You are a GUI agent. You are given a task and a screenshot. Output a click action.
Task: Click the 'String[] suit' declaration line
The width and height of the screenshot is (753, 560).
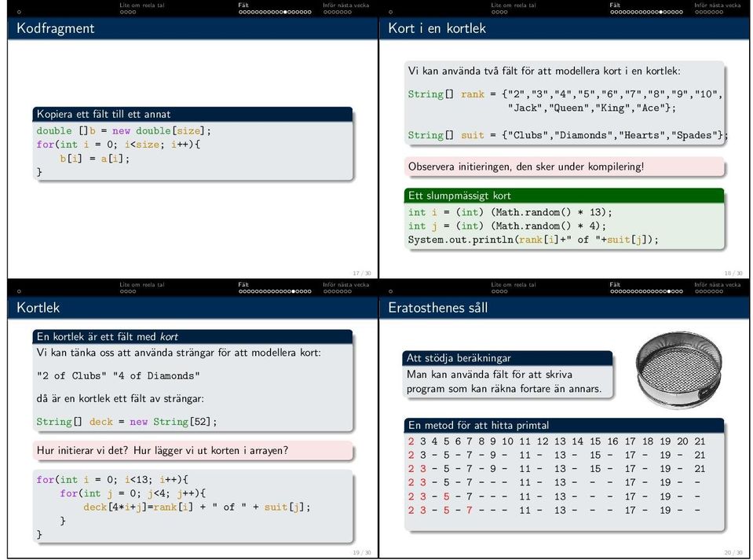[568, 135]
